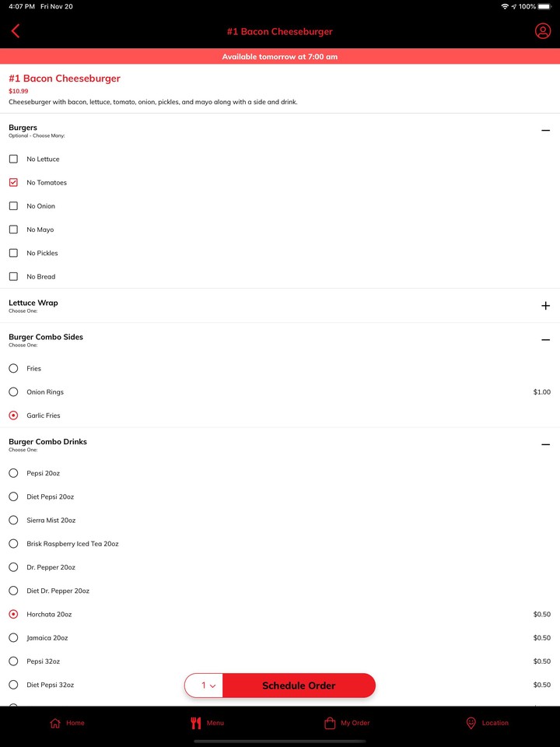
Task: Collapse the Burger Combo Drinks section
Action: (545, 444)
